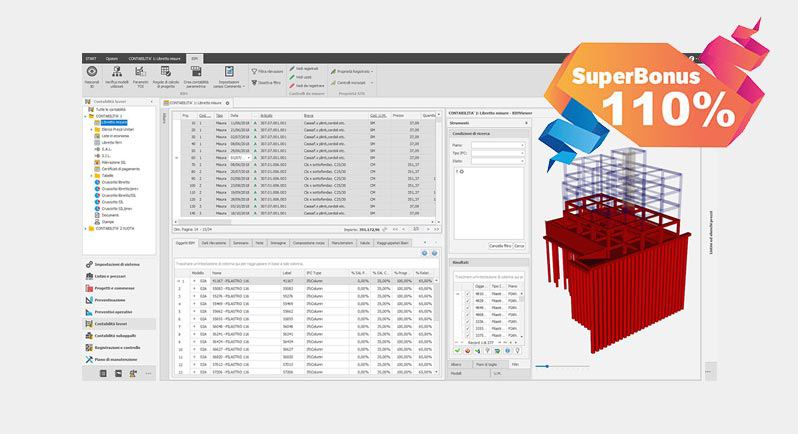798x434 pixels.
Task: Open CONTABILITA' 1: Libretto misure ribbon tab
Action: (x=155, y=59)
